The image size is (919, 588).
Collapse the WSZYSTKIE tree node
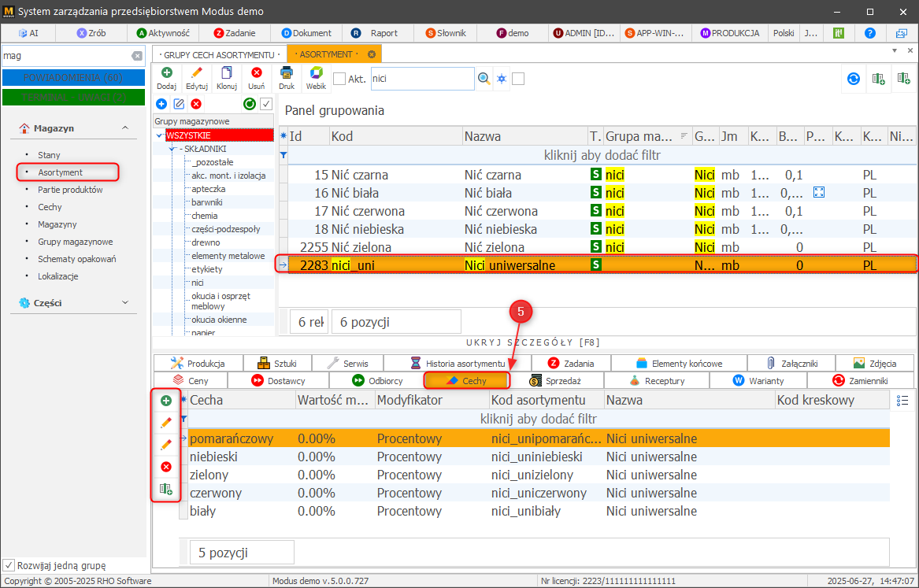159,135
